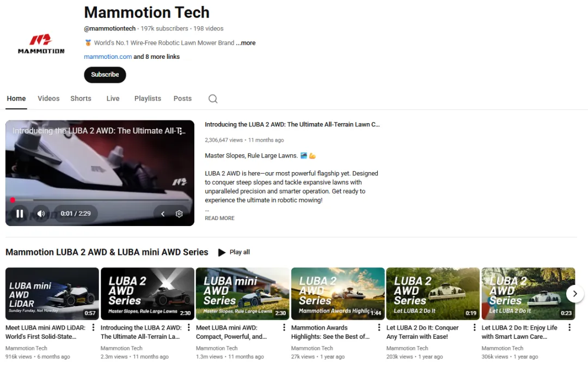Mute the featured video volume

41,214
